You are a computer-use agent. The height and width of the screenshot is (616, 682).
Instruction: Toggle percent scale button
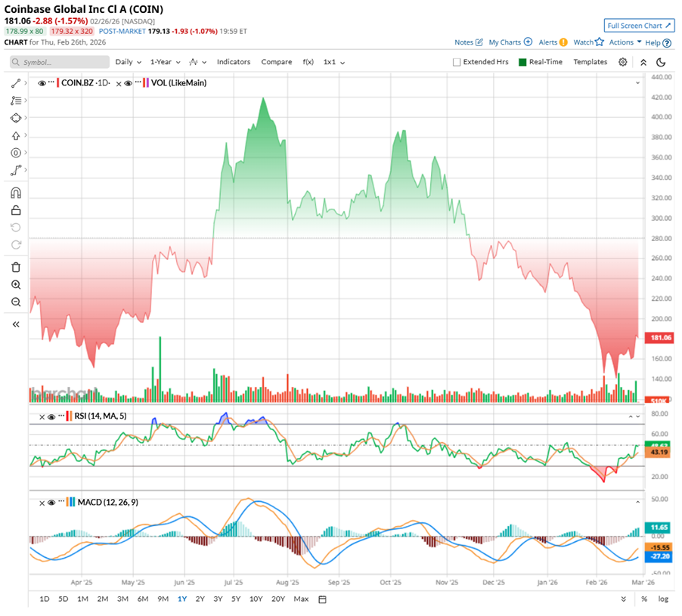[x=644, y=599]
